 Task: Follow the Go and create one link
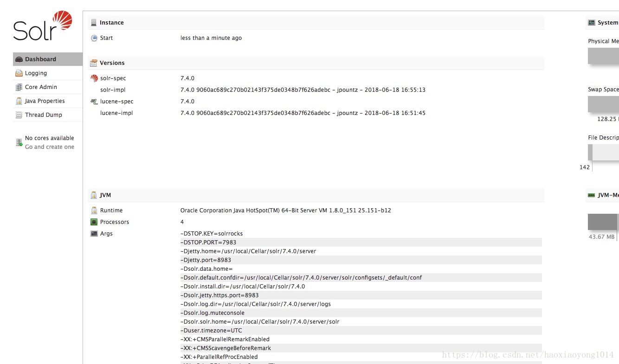click(x=50, y=147)
